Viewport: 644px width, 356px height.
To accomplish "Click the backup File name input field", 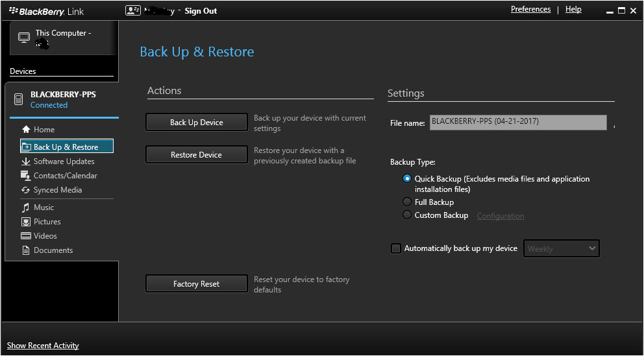I will [x=517, y=122].
